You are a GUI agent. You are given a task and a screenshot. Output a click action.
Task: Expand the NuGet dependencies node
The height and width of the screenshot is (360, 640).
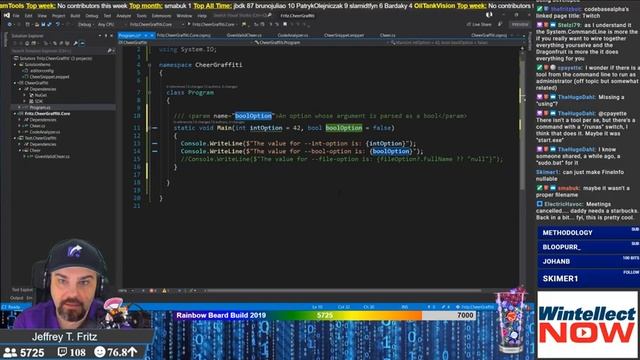[24, 95]
